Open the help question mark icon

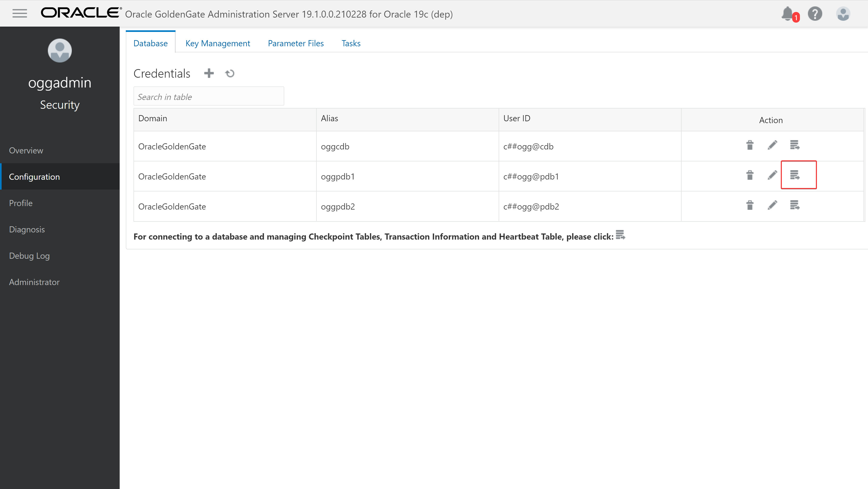[815, 14]
